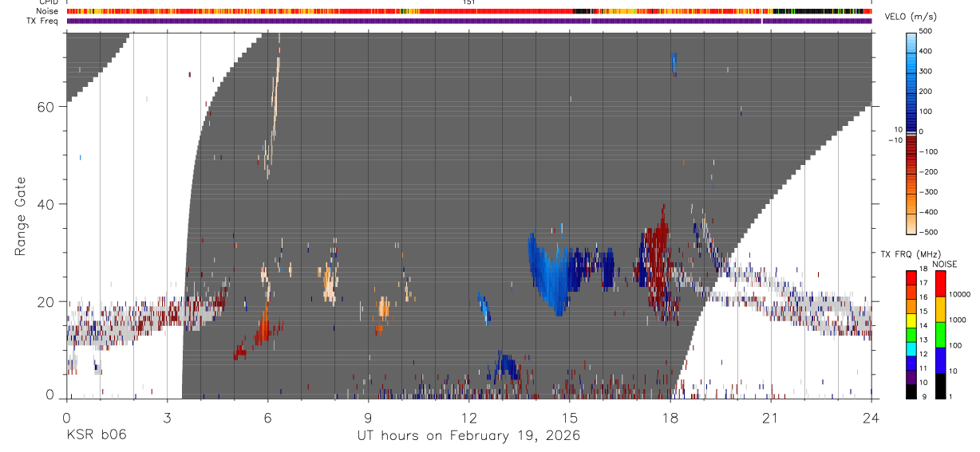The image size is (980, 452).
Task: Click the 16 label on TX FRQ scale
Action: point(925,299)
